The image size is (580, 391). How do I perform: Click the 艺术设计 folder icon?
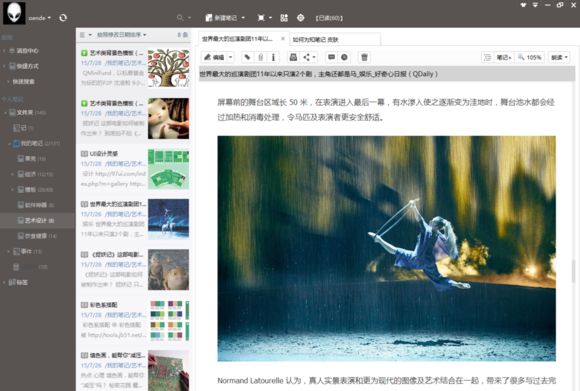[x=21, y=220]
